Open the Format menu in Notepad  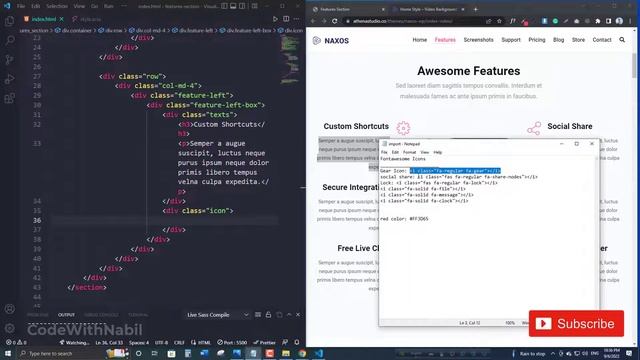point(409,152)
